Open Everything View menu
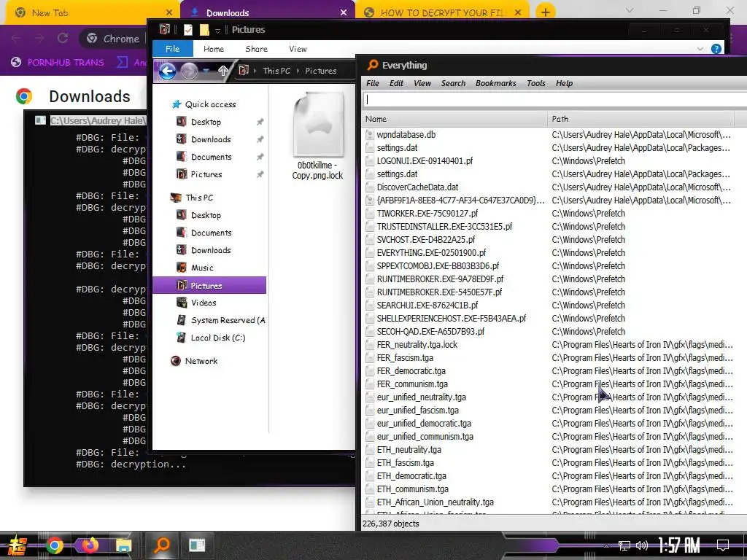 [422, 83]
